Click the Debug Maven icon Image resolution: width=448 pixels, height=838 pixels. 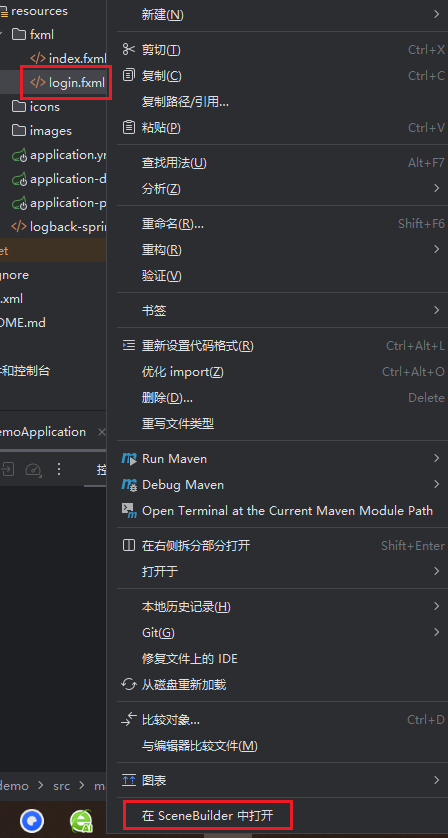coord(129,485)
